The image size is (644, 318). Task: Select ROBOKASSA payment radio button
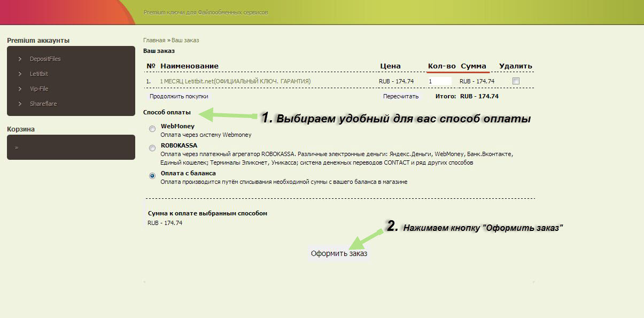(x=152, y=148)
